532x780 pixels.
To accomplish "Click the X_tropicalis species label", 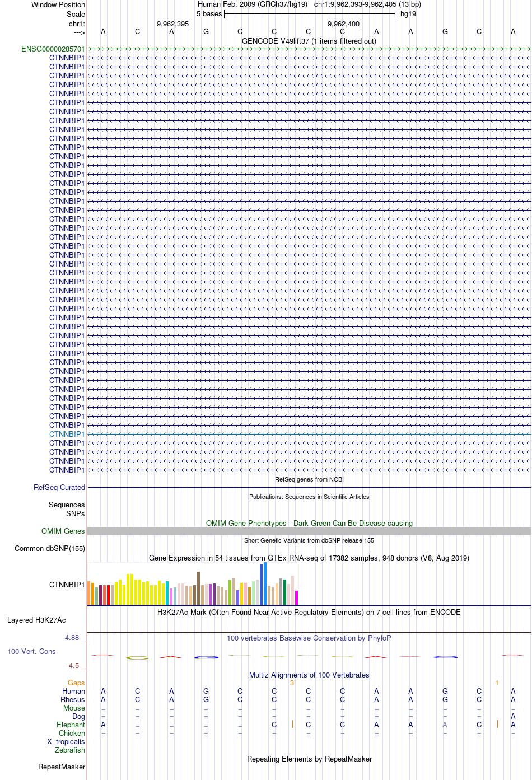I will point(66,741).
